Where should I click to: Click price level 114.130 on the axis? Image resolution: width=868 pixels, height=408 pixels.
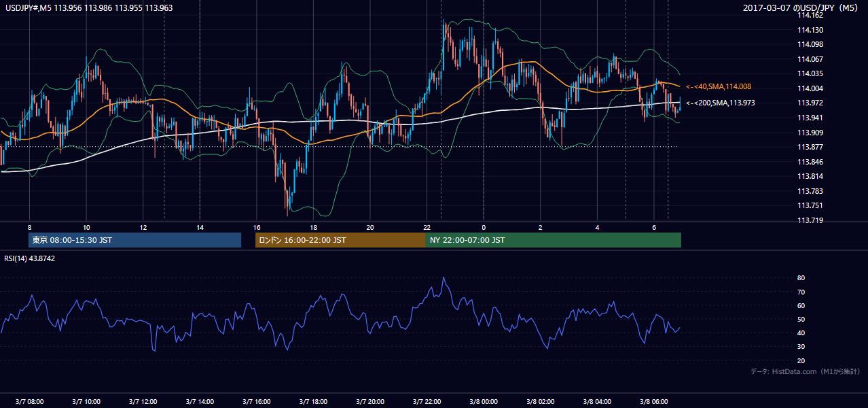(x=811, y=30)
